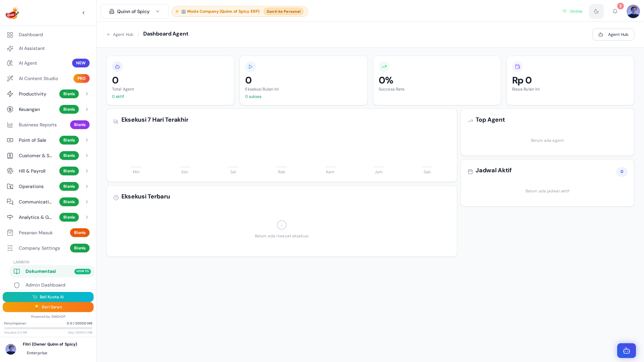Expand the Point of Sale chevron
644x362 pixels.
tap(87, 140)
